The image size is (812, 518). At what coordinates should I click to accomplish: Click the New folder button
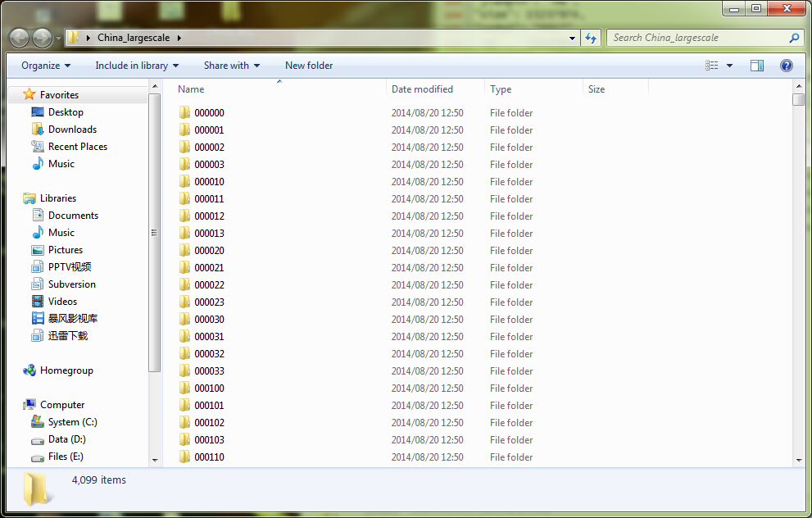point(309,66)
